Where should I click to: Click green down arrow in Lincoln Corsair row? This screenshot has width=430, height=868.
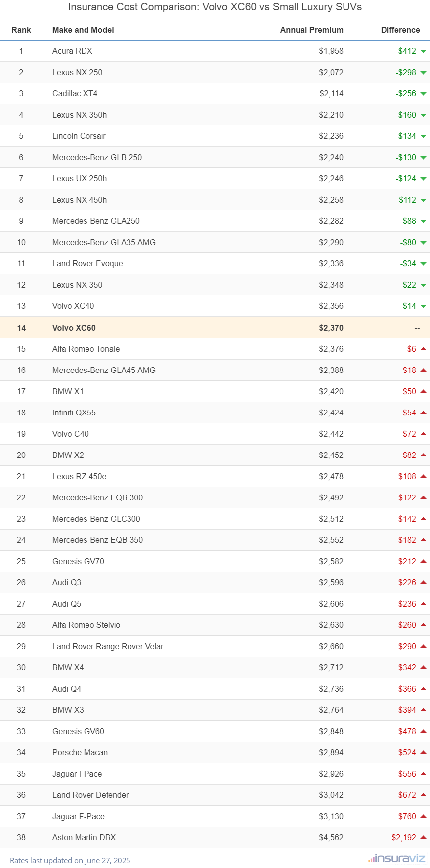coord(423,136)
